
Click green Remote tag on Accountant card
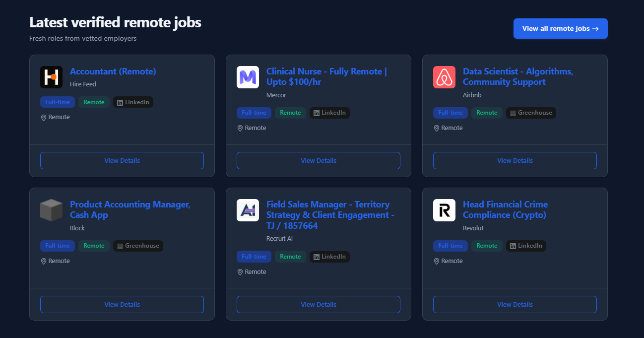[94, 102]
